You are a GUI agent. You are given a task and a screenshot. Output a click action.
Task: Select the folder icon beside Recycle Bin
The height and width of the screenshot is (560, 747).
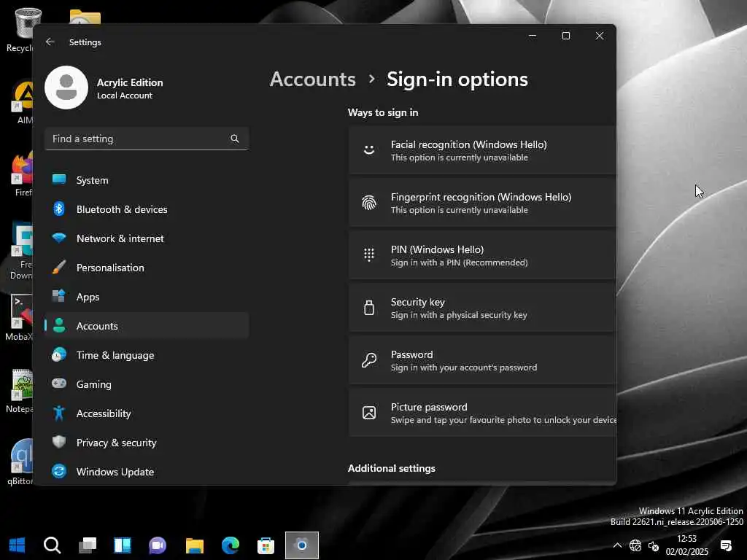point(85,17)
